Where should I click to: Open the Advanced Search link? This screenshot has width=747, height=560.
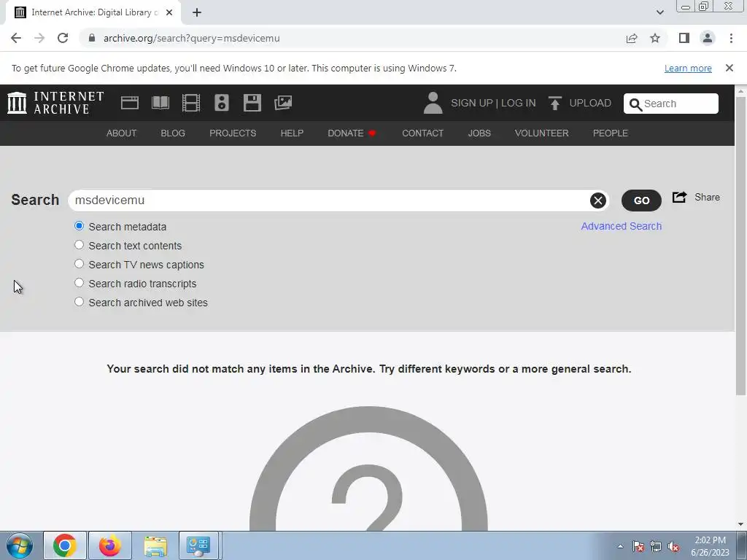[622, 226]
